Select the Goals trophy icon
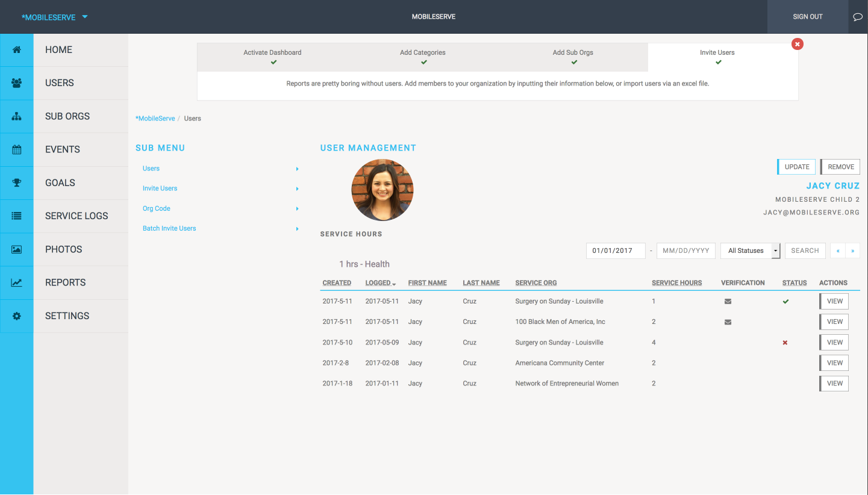868x495 pixels. point(17,182)
